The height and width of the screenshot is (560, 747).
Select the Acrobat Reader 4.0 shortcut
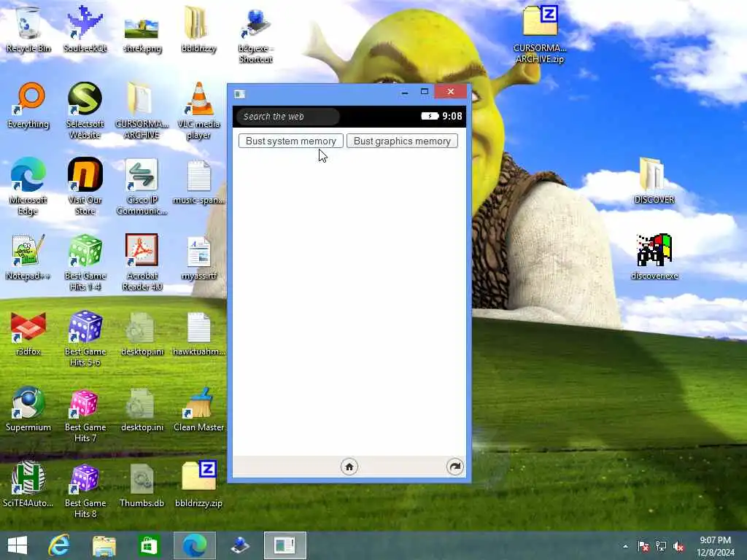(142, 262)
